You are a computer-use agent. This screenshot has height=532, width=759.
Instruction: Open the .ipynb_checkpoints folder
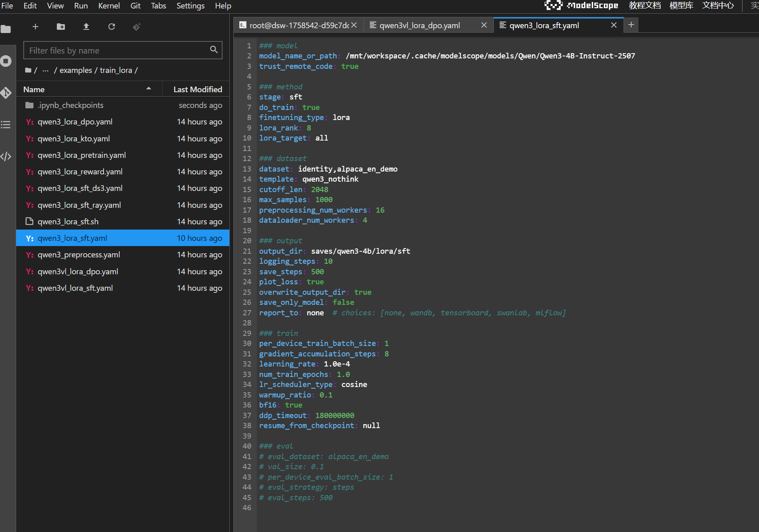(x=71, y=105)
